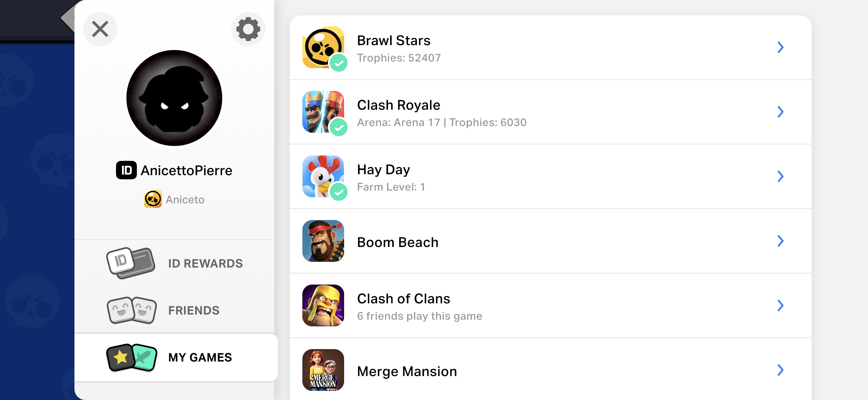Click the AnicettoPierre Supercell ID name
The width and height of the screenshot is (868, 400).
tap(186, 170)
